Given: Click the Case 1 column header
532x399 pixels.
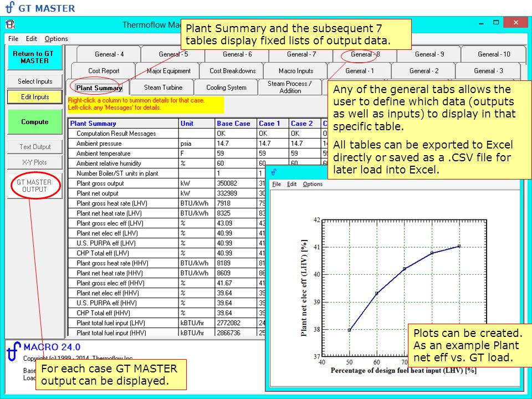Looking at the screenshot, I should point(273,124).
